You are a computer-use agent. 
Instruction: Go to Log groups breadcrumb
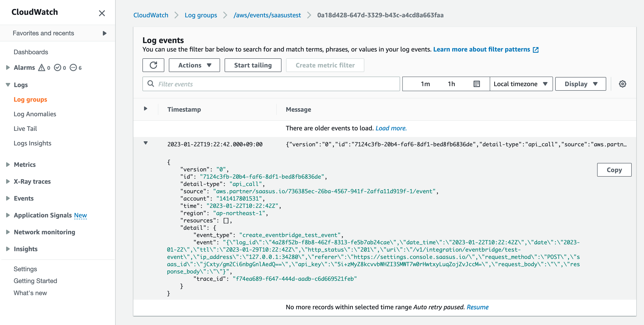tap(201, 15)
